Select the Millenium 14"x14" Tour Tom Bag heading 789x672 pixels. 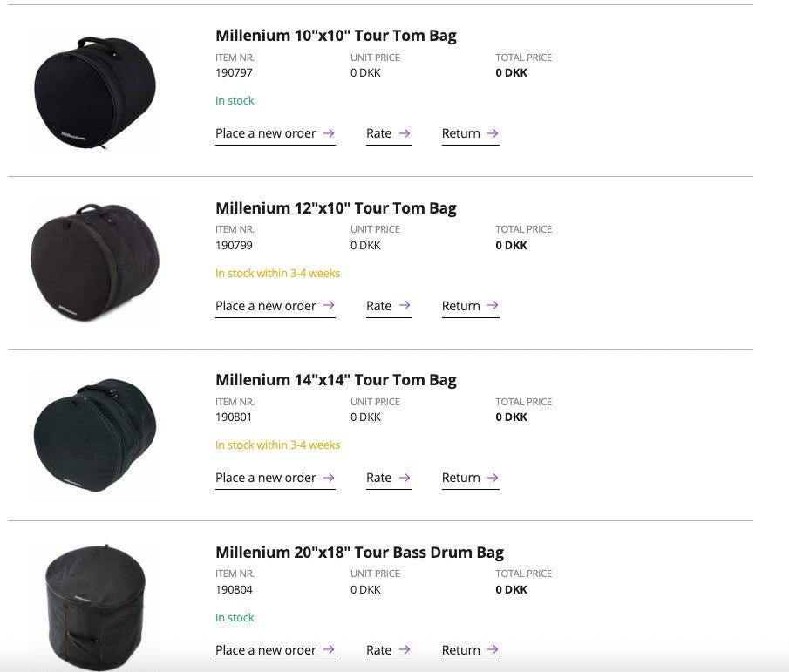(x=336, y=380)
